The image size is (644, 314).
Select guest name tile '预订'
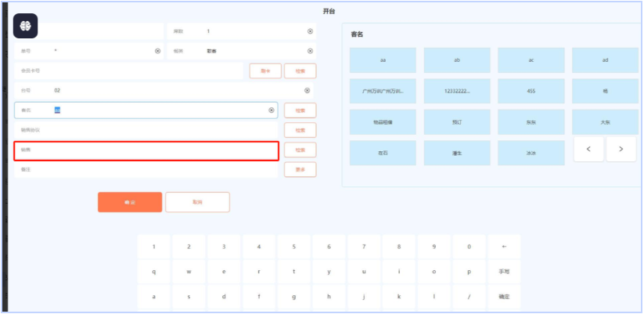[x=457, y=122]
